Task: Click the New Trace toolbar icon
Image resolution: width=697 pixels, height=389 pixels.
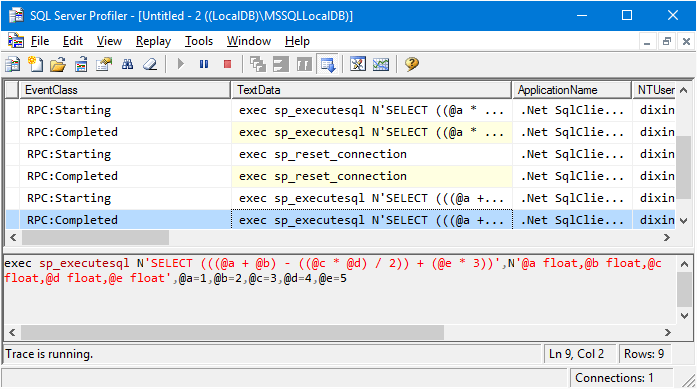Action: pos(12,64)
